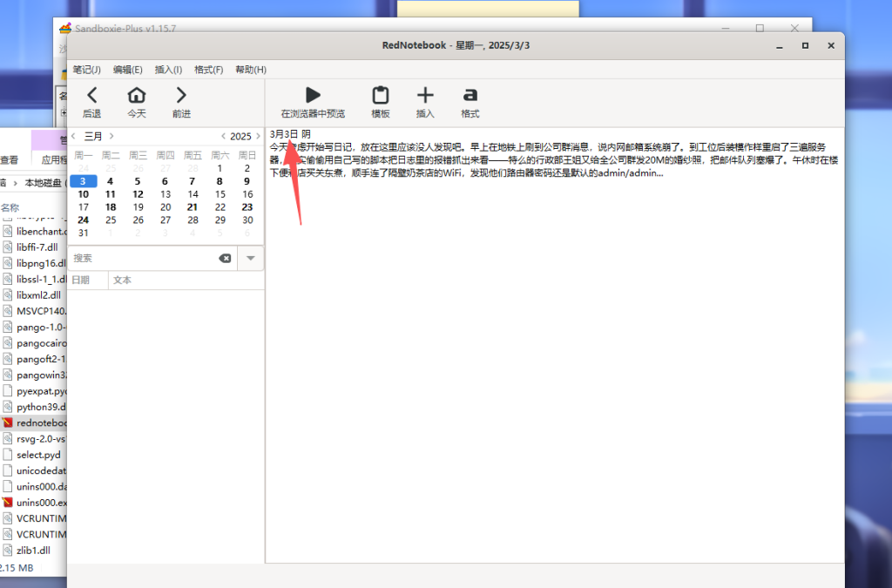Open the 编辑(E) menu
This screenshot has width=892, height=588.
(127, 70)
